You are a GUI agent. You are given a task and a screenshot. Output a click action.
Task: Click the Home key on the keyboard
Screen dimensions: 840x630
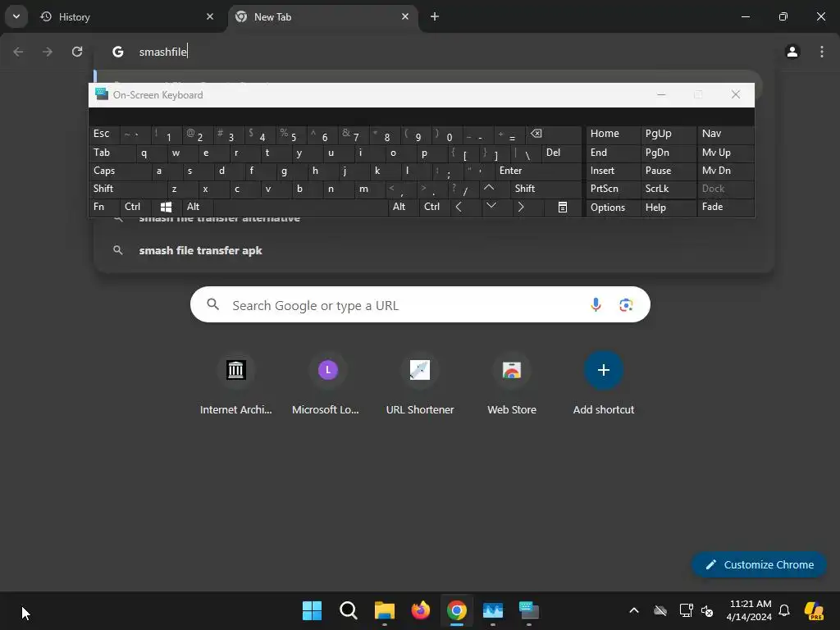coord(613,134)
